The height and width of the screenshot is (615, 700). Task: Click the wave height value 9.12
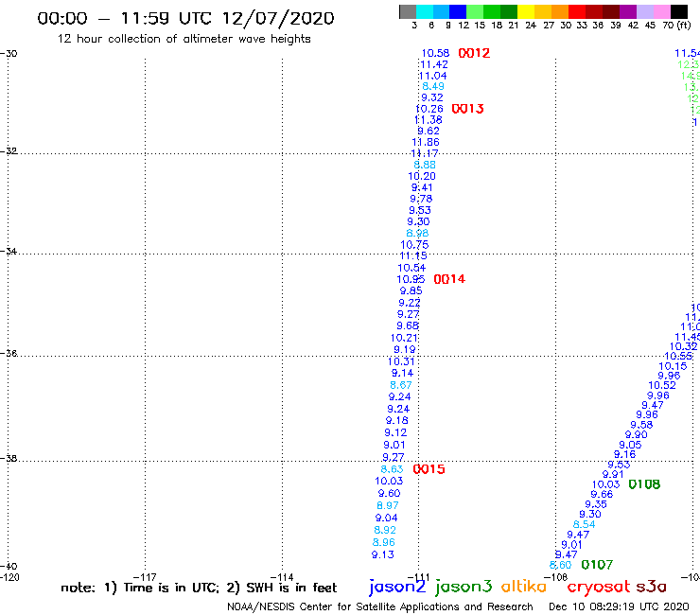click(x=395, y=432)
